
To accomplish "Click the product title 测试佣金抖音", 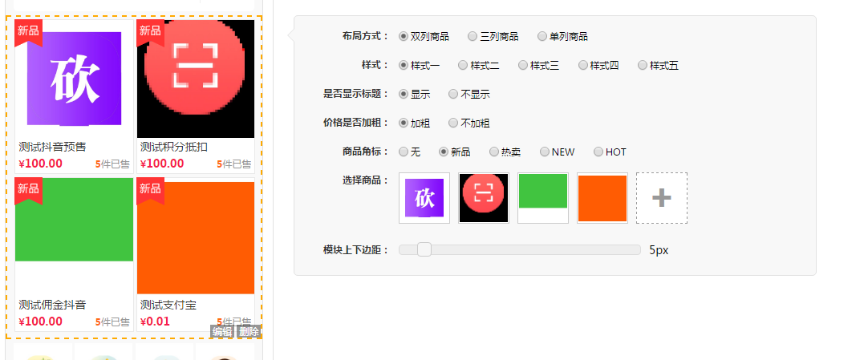I will [53, 305].
